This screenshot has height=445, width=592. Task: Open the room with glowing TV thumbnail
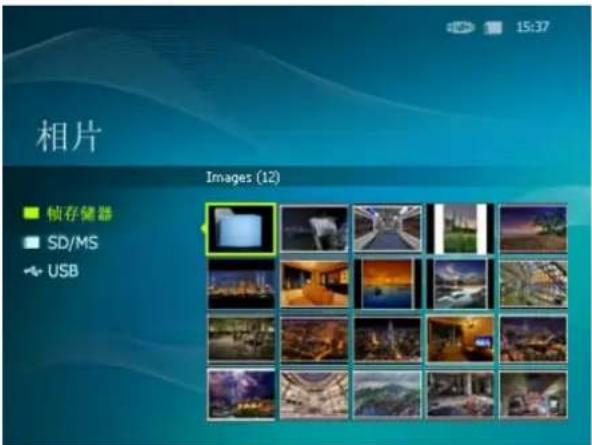pos(460,339)
